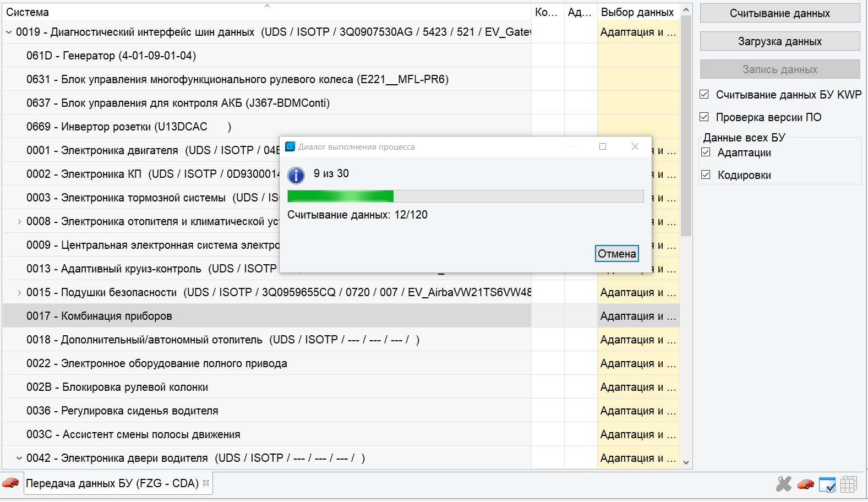Click 'Адаптация и ...' cell in 002B row
Image resolution: width=868 pixels, height=502 pixels.
(638, 387)
